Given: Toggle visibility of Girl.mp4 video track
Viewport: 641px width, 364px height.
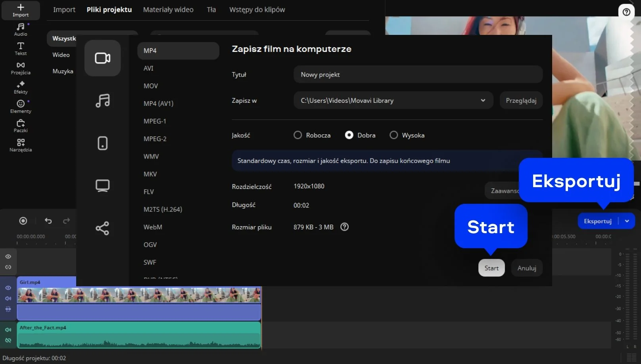Looking at the screenshot, I should click(x=8, y=288).
